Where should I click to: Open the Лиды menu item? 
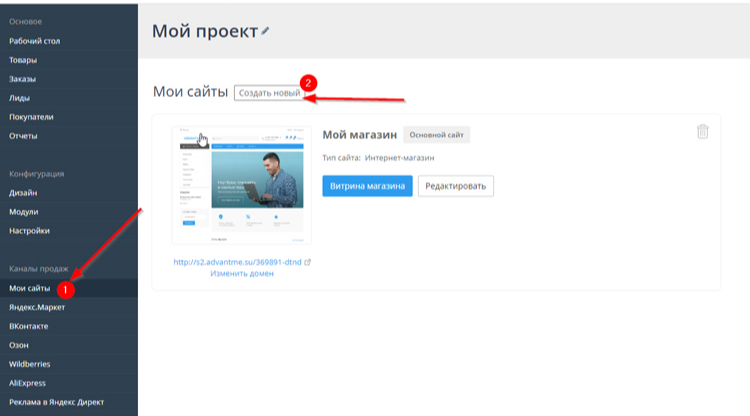[20, 97]
